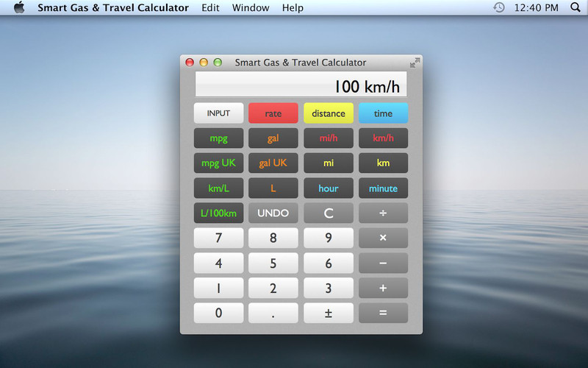Tap the digit 1 key

pyautogui.click(x=218, y=288)
